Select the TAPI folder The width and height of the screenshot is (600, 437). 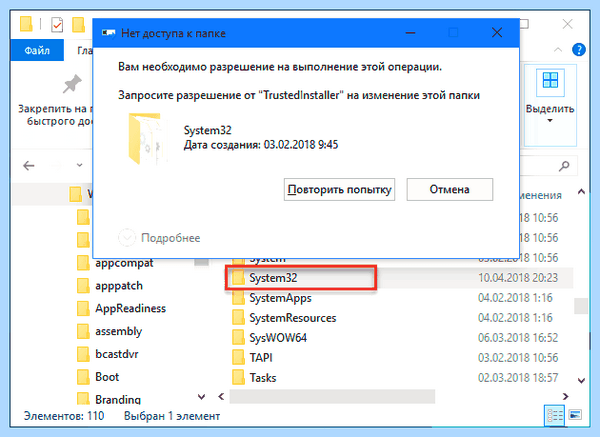pyautogui.click(x=261, y=357)
